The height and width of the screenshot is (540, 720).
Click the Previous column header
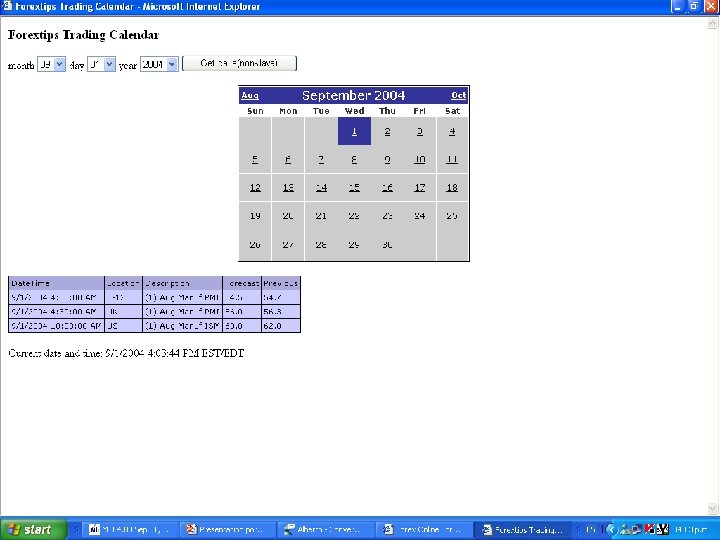(281, 283)
